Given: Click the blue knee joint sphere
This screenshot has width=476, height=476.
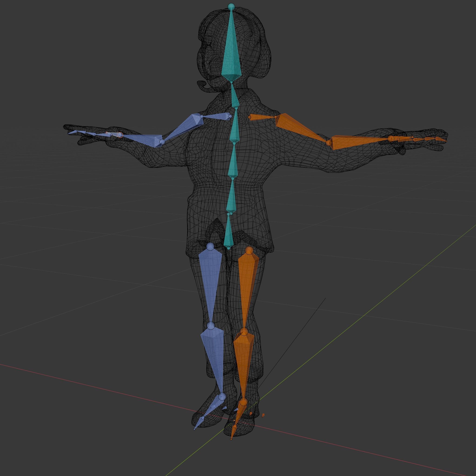Looking at the screenshot, I should point(211,326).
